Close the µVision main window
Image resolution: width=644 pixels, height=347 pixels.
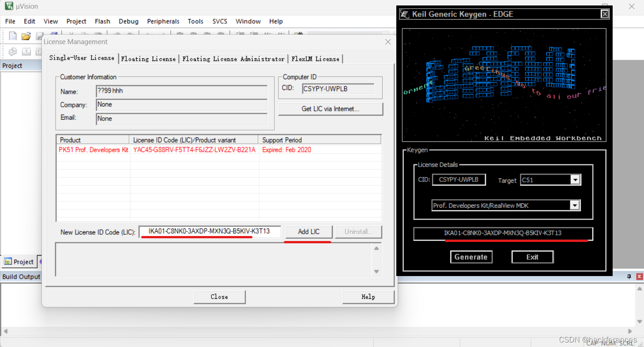[x=632, y=6]
